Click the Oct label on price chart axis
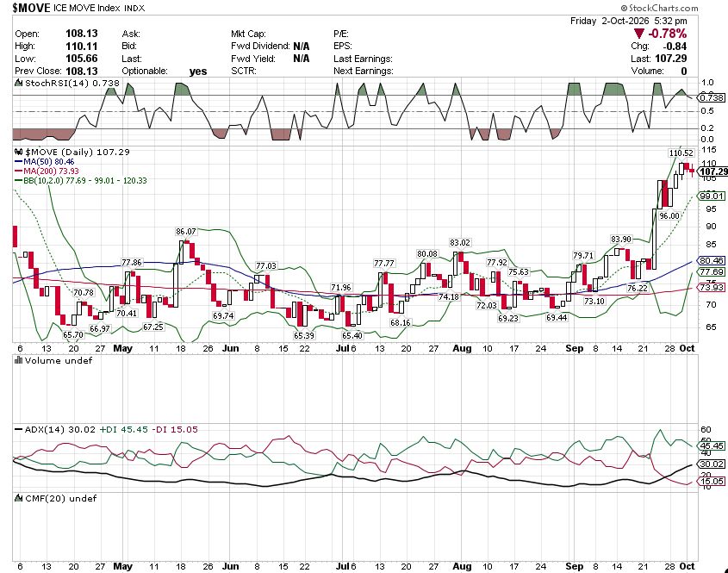Image resolution: width=728 pixels, height=573 pixels. [688, 348]
